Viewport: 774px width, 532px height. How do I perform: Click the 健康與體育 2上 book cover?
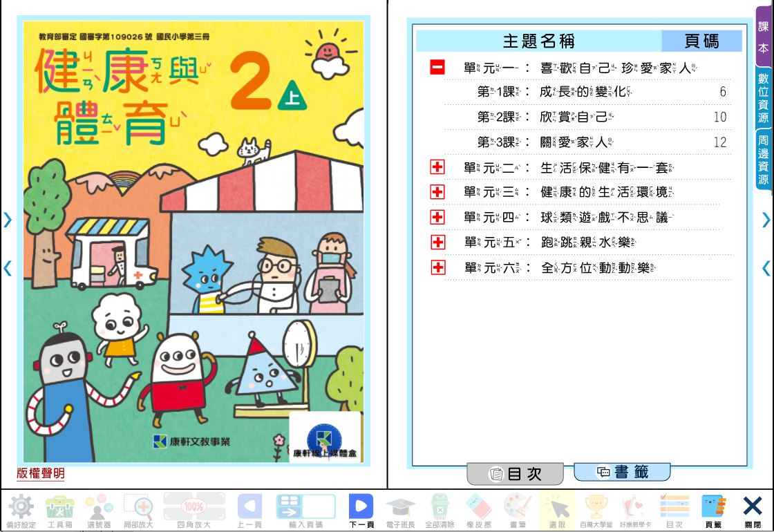[x=193, y=241]
